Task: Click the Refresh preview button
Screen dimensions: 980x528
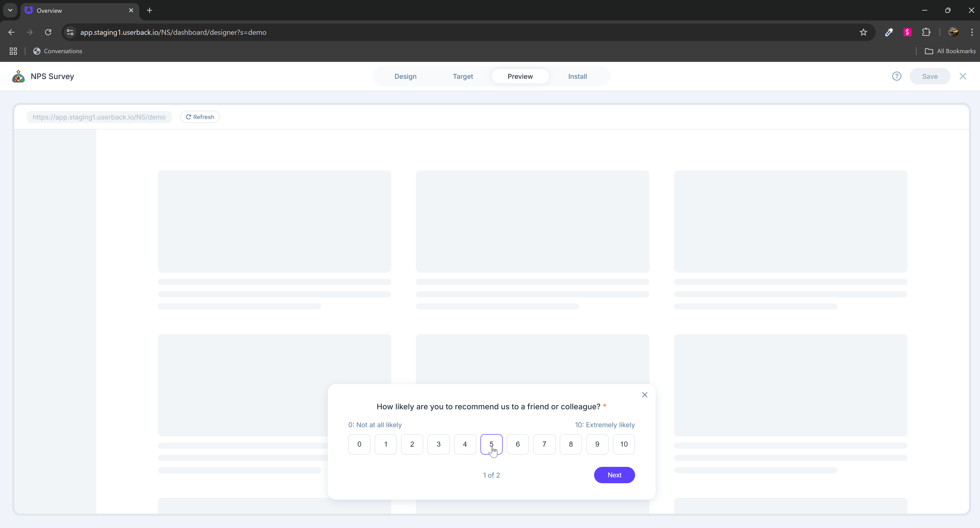Action: pos(200,117)
